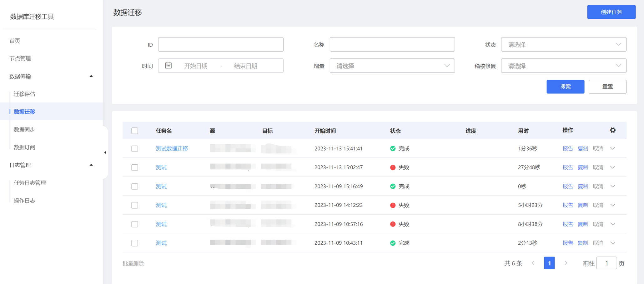Check the row for 测试数据迁移 task

coord(135,148)
